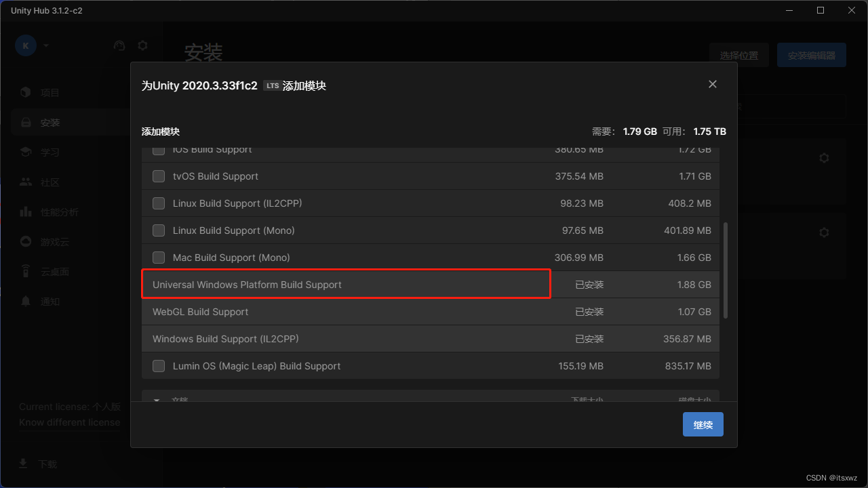The image size is (868, 488).
Task: Enable Linux Build Support (IL2CPP) checkbox
Action: pyautogui.click(x=159, y=203)
